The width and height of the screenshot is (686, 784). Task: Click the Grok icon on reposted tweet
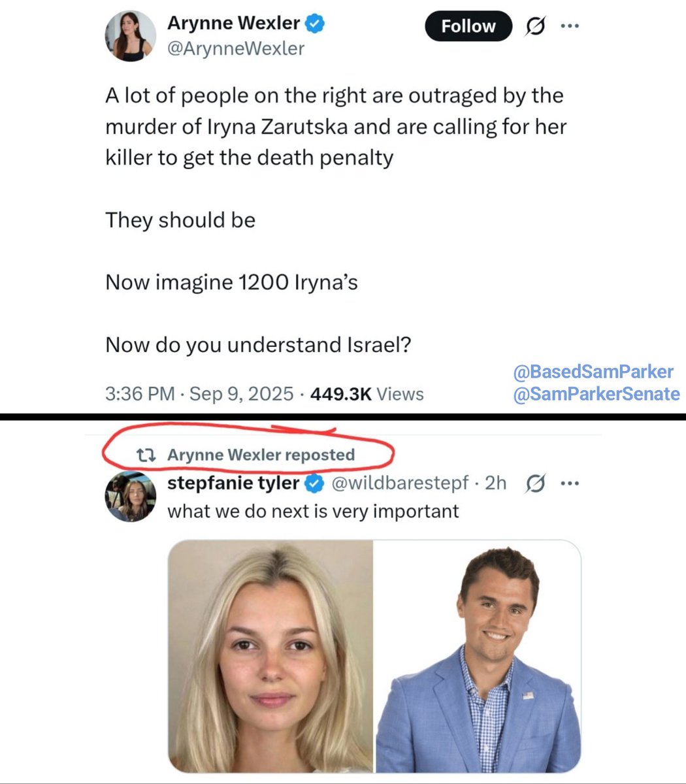(535, 484)
